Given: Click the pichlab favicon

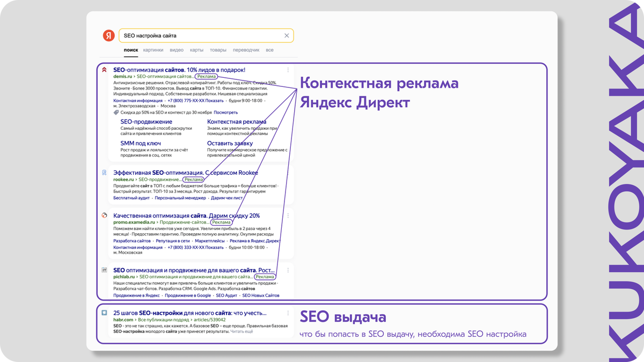Looking at the screenshot, I should coord(104,270).
